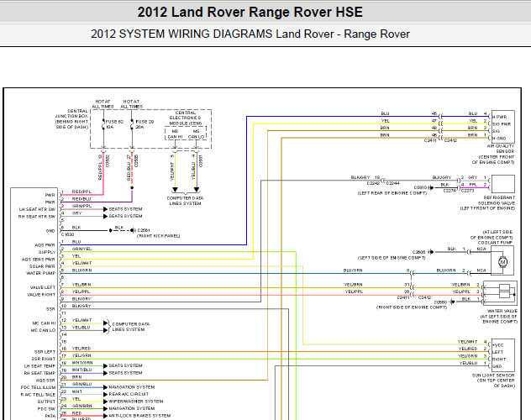This screenshot has height=420, width=531.
Task: Click the "H GND" terminal of the air quality sensor
Action: [500, 139]
